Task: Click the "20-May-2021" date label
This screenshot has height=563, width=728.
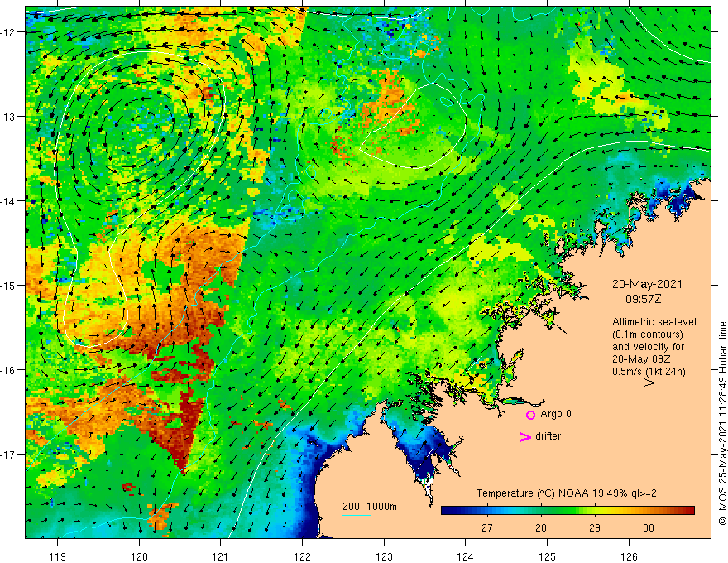Action: (x=647, y=284)
